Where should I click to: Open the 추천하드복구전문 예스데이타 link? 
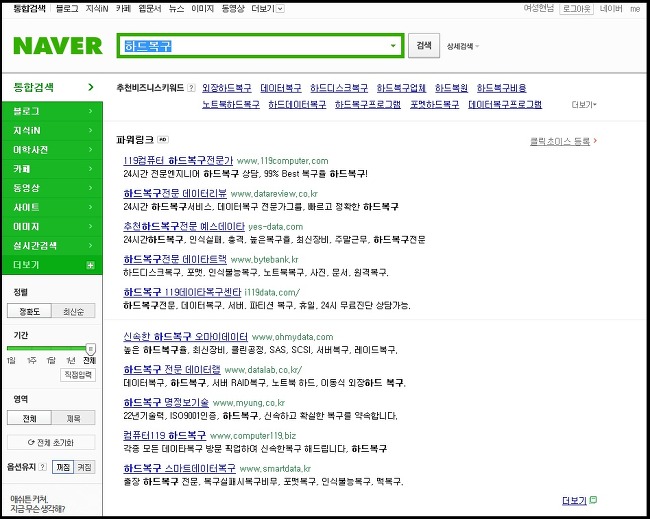[184, 226]
